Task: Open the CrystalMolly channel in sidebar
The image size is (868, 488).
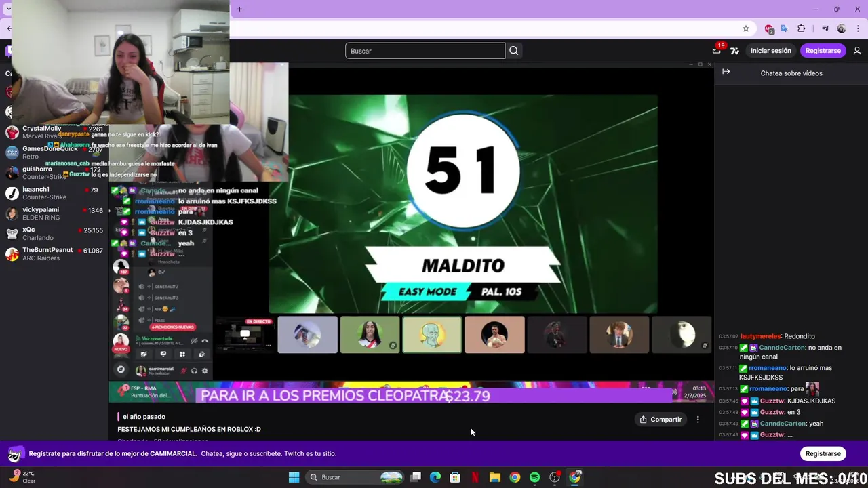Action: tap(54, 132)
